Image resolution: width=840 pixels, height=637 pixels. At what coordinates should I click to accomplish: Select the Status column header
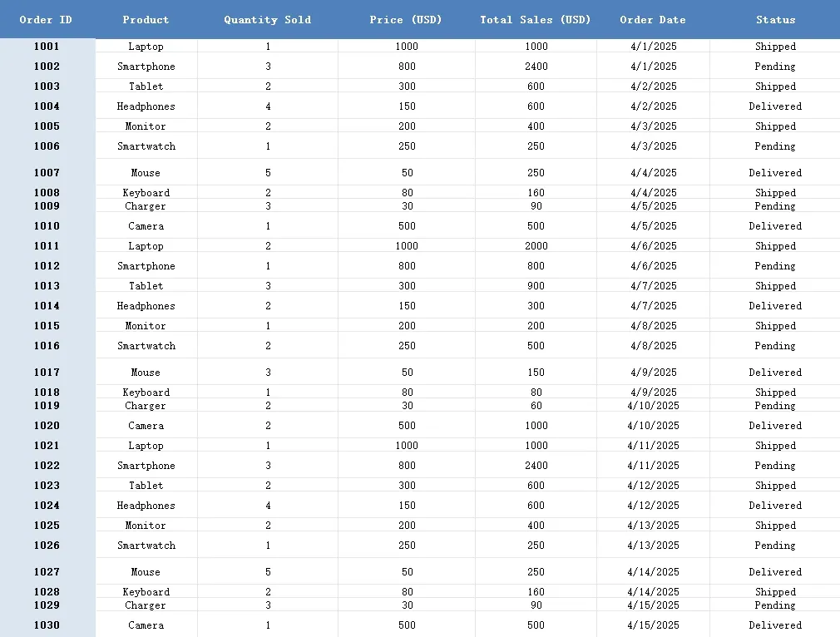pos(775,19)
